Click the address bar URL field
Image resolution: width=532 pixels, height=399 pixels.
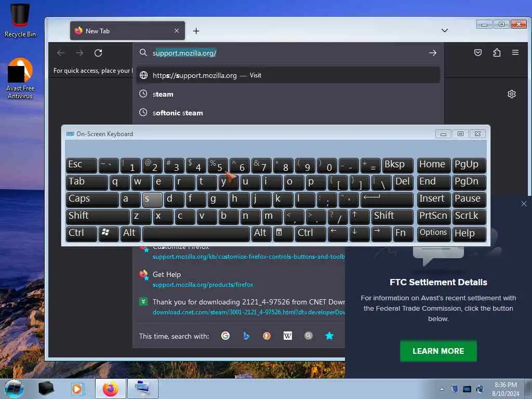288,53
